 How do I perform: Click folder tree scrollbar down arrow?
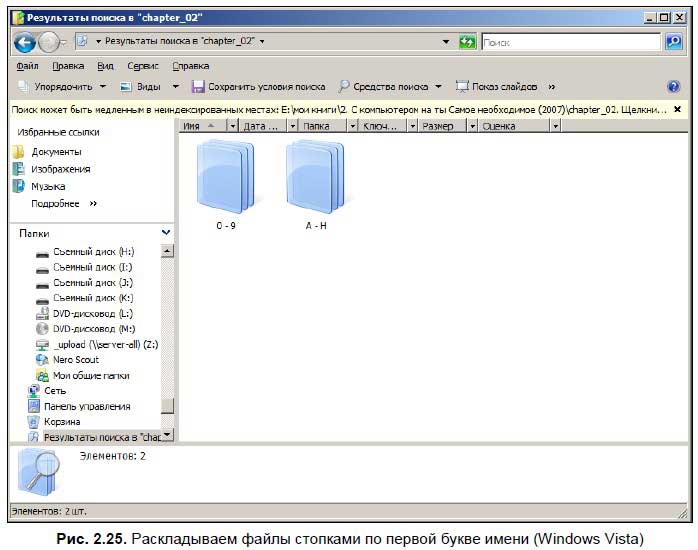click(167, 434)
